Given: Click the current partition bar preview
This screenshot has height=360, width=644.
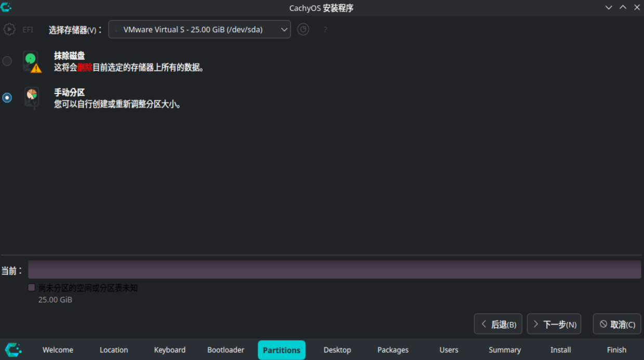Looking at the screenshot, I should pyautogui.click(x=334, y=270).
